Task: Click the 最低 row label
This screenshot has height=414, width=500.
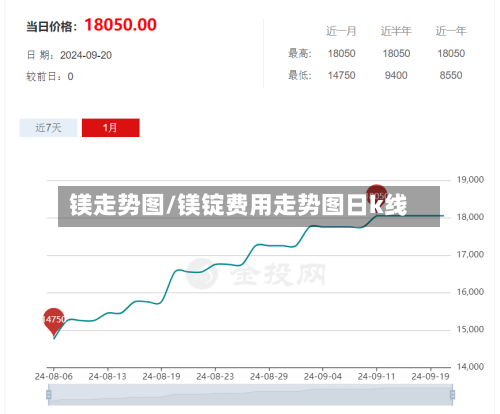Action: [300, 75]
